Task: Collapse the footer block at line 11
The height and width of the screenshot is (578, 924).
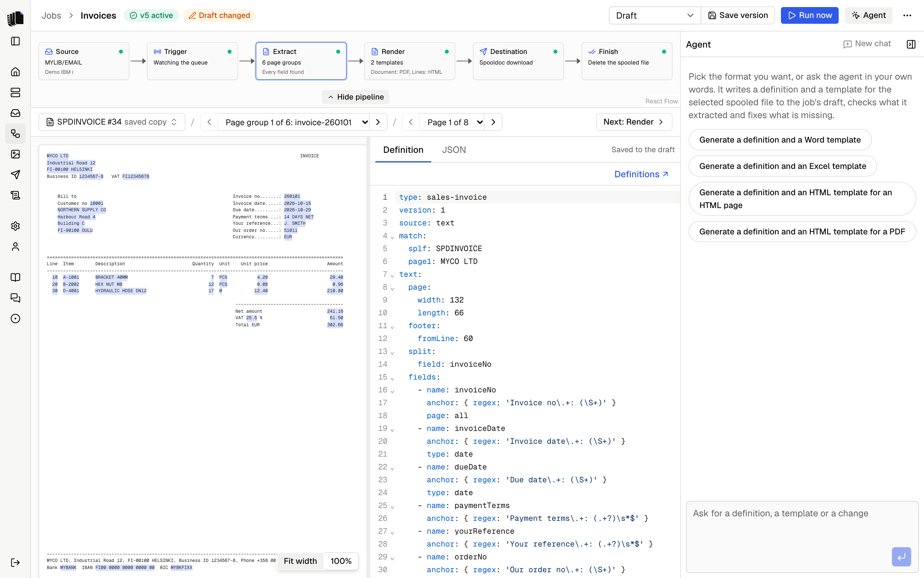Action: [392, 327]
